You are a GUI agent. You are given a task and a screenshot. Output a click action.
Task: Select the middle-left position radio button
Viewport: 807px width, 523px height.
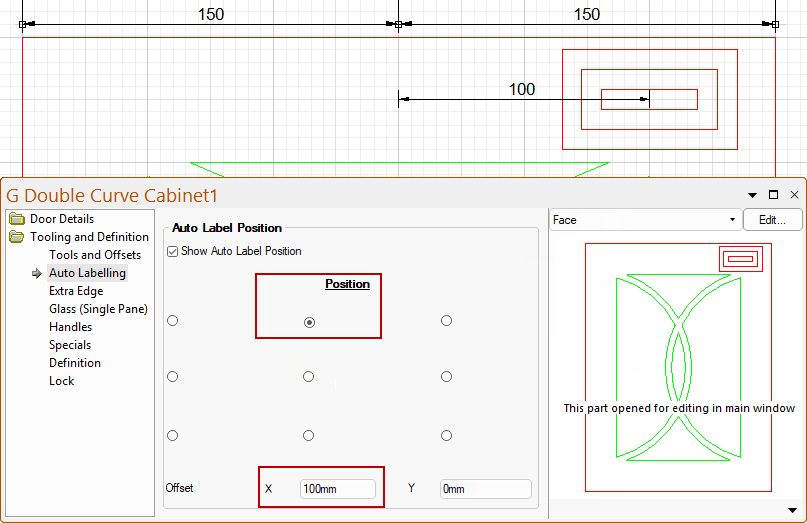tap(173, 377)
